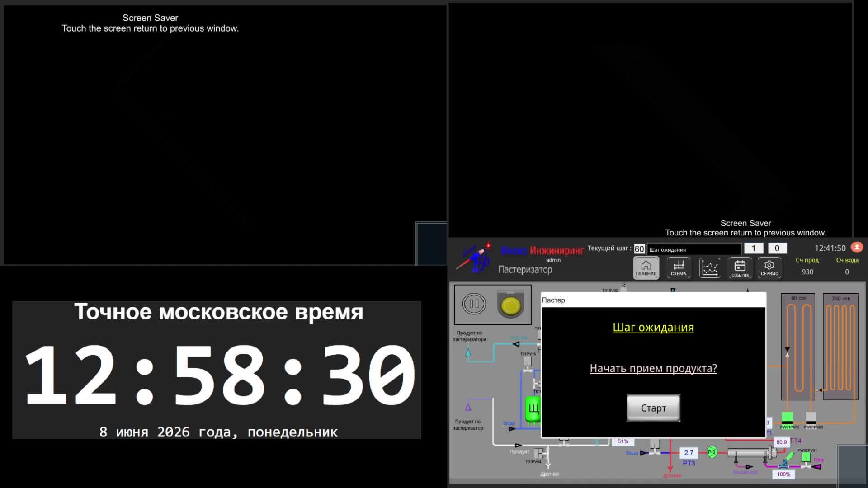Click the Старт button in Пастер dialog
Viewport: 868px width, 488px height.
pyautogui.click(x=653, y=408)
